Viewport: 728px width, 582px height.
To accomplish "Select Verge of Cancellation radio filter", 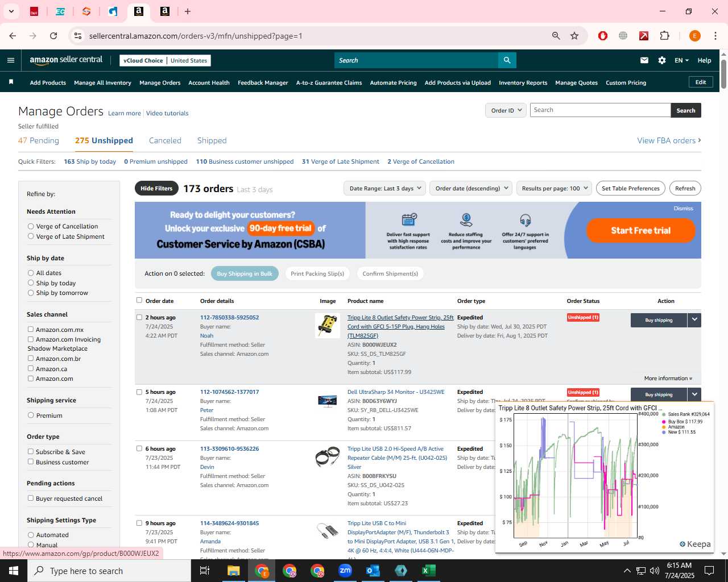I will tap(31, 226).
